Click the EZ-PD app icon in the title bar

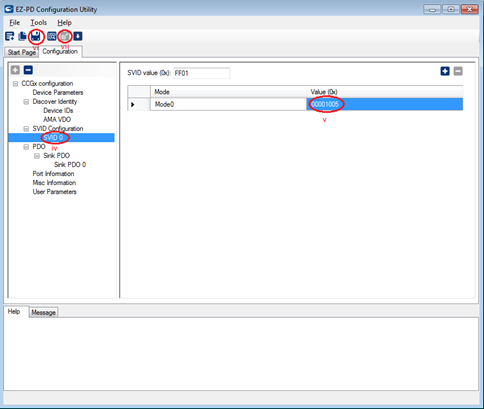(x=9, y=9)
